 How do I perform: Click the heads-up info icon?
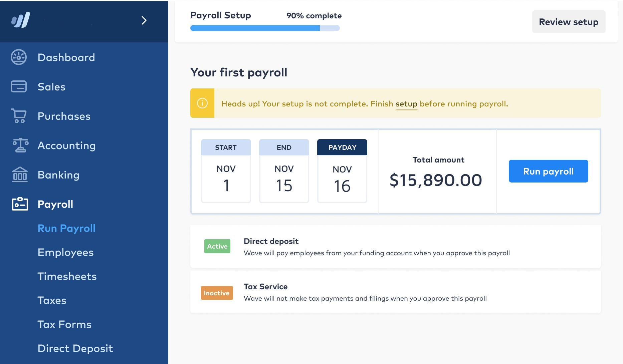point(202,103)
